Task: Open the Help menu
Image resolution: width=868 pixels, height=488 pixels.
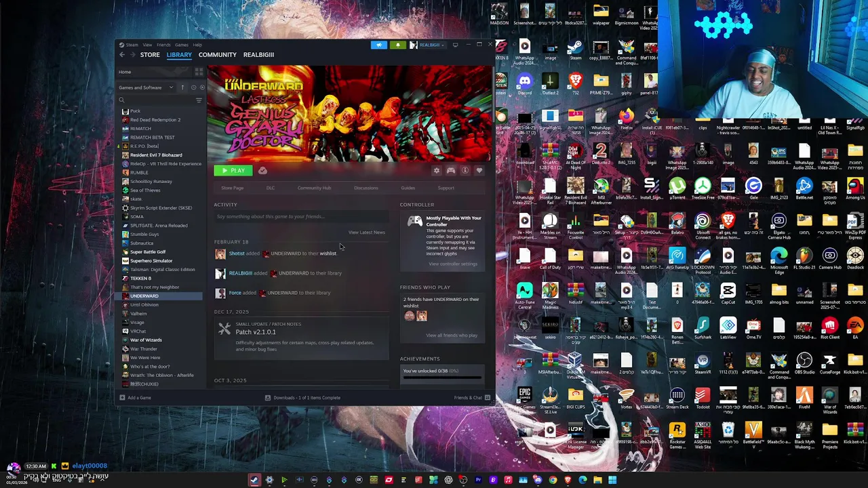Action: click(x=197, y=45)
